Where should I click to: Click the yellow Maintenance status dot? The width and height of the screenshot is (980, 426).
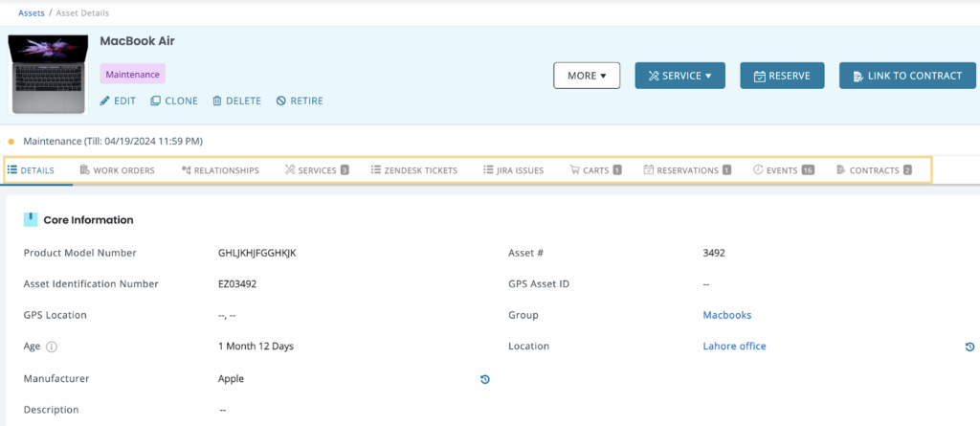point(11,142)
